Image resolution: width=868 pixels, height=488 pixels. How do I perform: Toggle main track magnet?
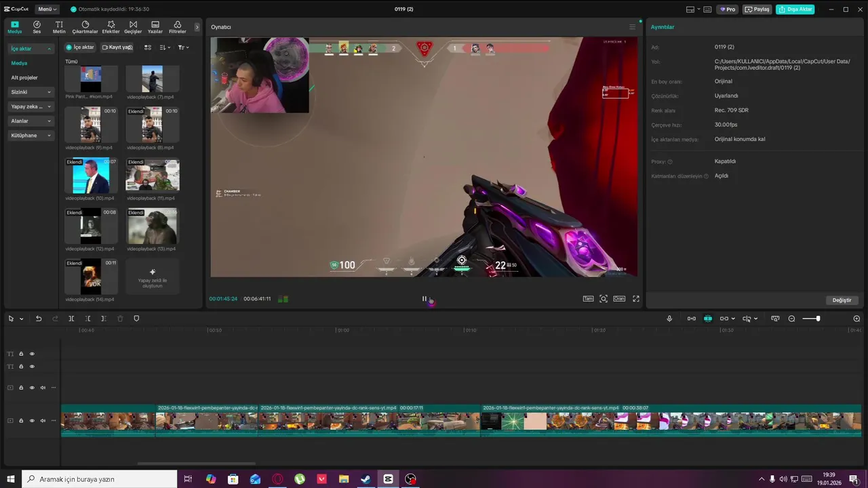(692, 319)
